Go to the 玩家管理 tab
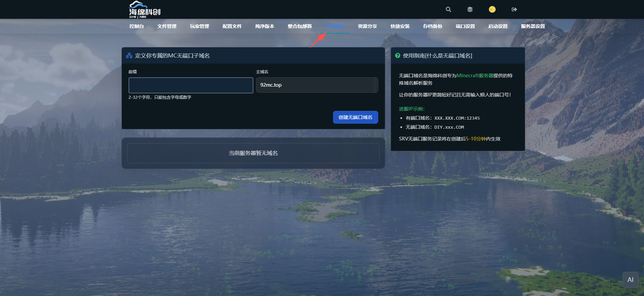This screenshot has width=644, height=296. pos(200,26)
